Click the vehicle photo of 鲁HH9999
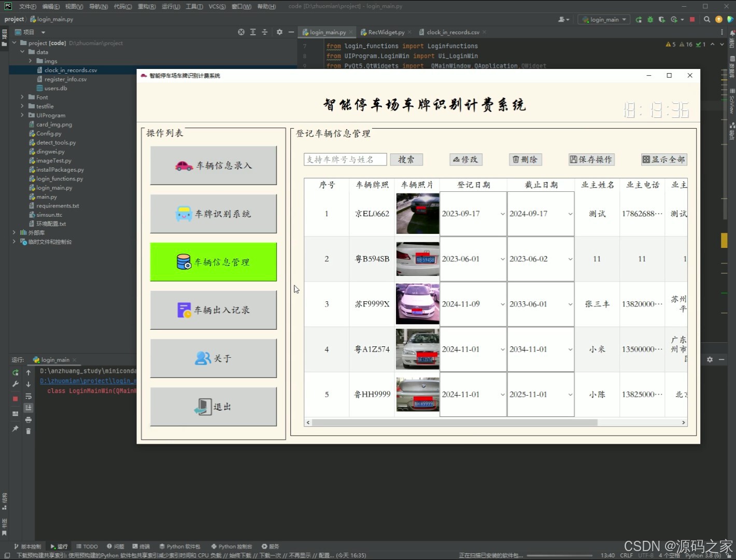The width and height of the screenshot is (736, 560). (417, 394)
